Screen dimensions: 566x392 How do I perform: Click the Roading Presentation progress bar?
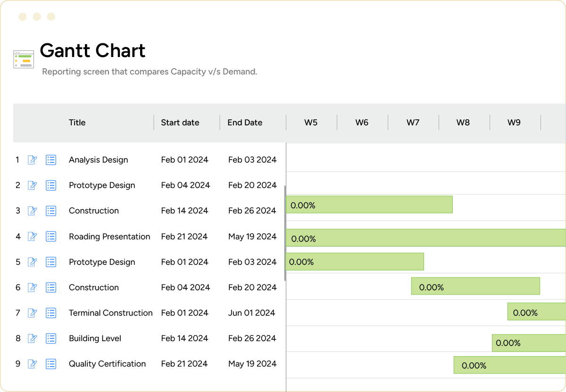click(x=424, y=238)
